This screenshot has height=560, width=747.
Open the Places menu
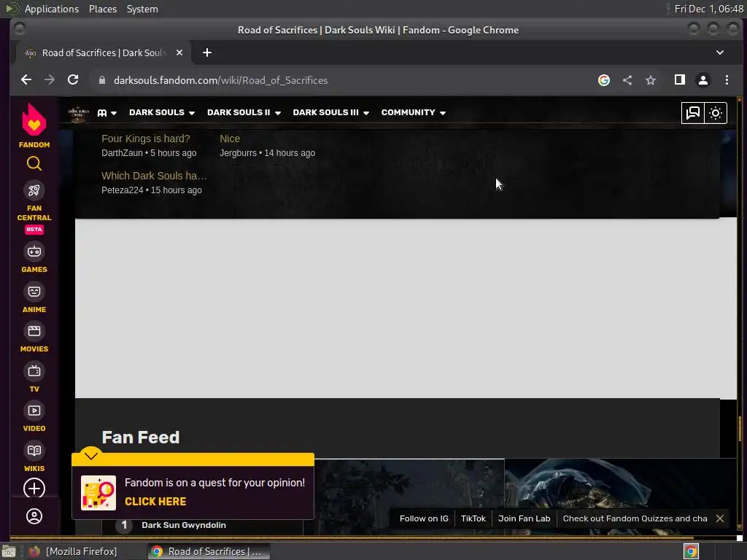(x=103, y=9)
